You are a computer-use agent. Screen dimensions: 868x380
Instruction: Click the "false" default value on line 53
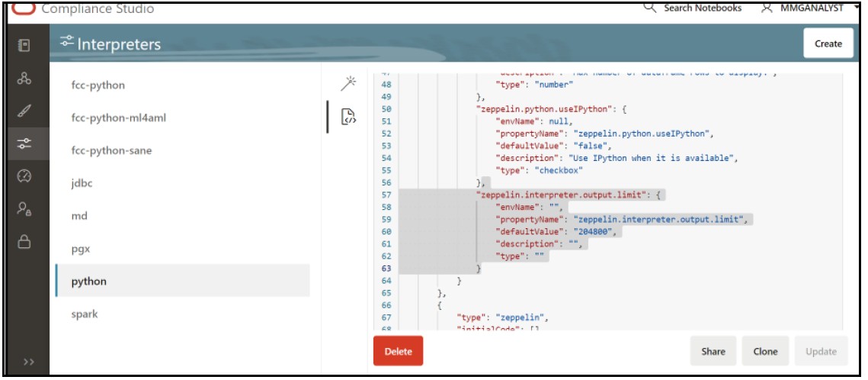click(592, 147)
